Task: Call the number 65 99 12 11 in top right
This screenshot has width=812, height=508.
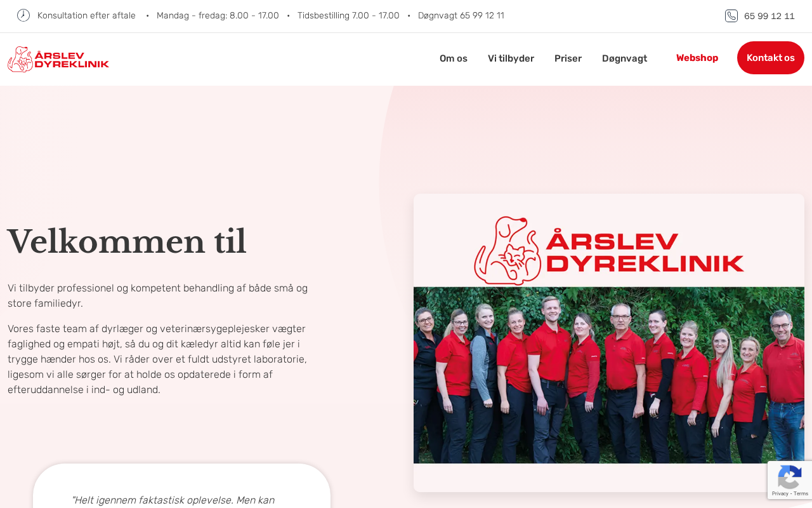Action: [x=769, y=16]
